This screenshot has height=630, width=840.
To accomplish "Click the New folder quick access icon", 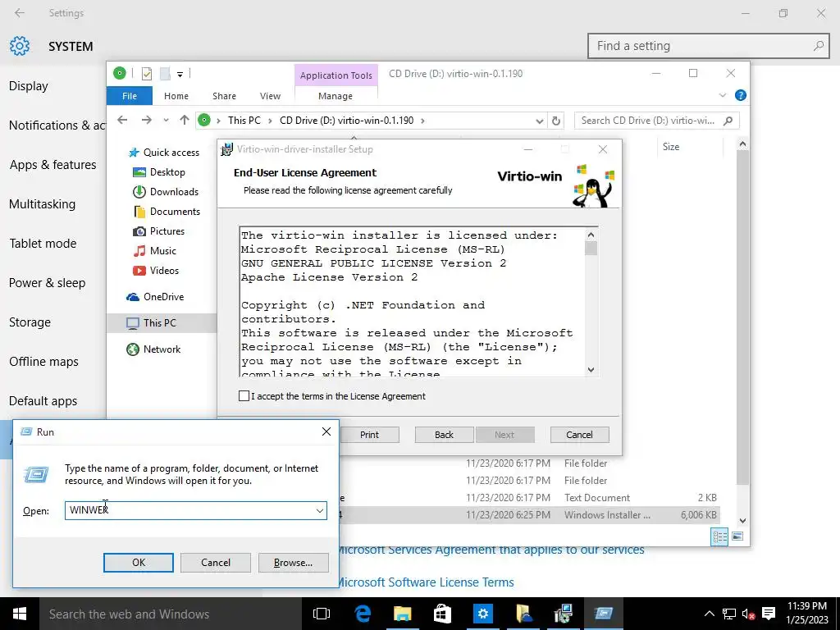I will pyautogui.click(x=165, y=74).
